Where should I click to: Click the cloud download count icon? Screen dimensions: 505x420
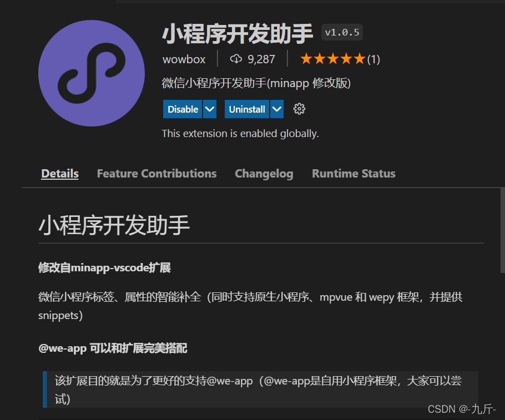tap(236, 59)
